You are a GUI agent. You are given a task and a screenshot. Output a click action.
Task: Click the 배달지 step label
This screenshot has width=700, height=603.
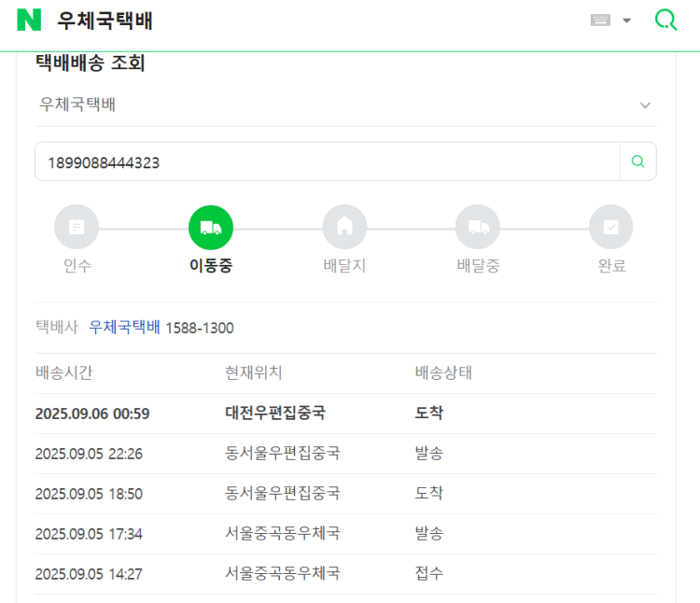[344, 266]
